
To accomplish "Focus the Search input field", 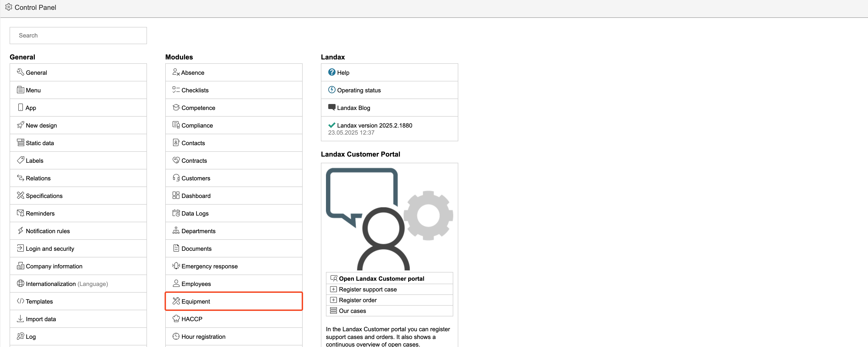I will click(x=78, y=35).
